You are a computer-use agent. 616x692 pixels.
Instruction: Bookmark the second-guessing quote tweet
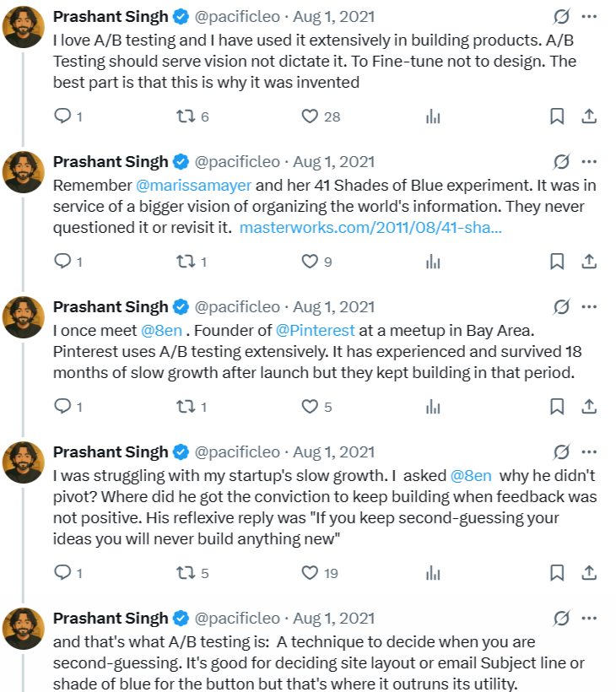click(x=557, y=573)
